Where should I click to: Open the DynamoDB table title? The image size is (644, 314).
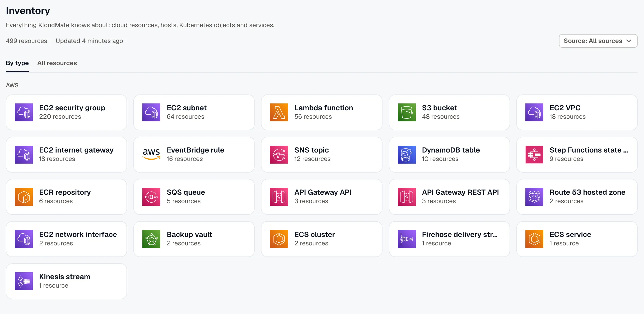451,150
